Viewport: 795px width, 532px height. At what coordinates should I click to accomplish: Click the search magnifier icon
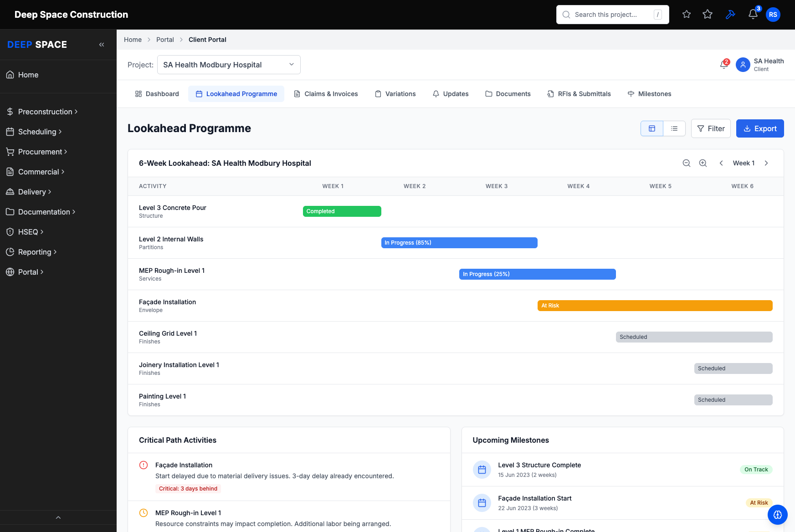point(566,15)
